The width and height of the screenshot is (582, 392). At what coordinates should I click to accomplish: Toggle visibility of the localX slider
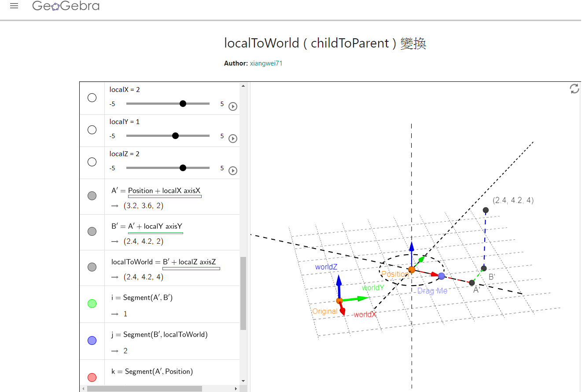92,98
